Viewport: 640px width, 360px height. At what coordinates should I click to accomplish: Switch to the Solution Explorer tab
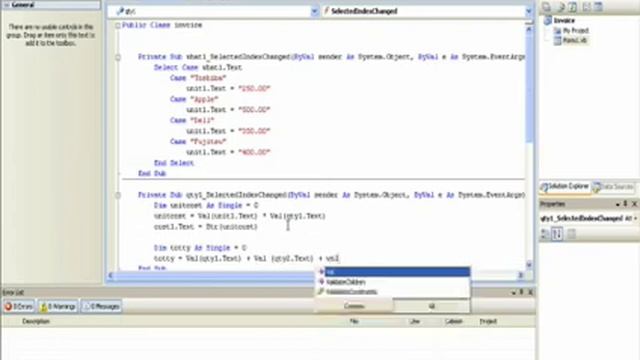coord(565,187)
